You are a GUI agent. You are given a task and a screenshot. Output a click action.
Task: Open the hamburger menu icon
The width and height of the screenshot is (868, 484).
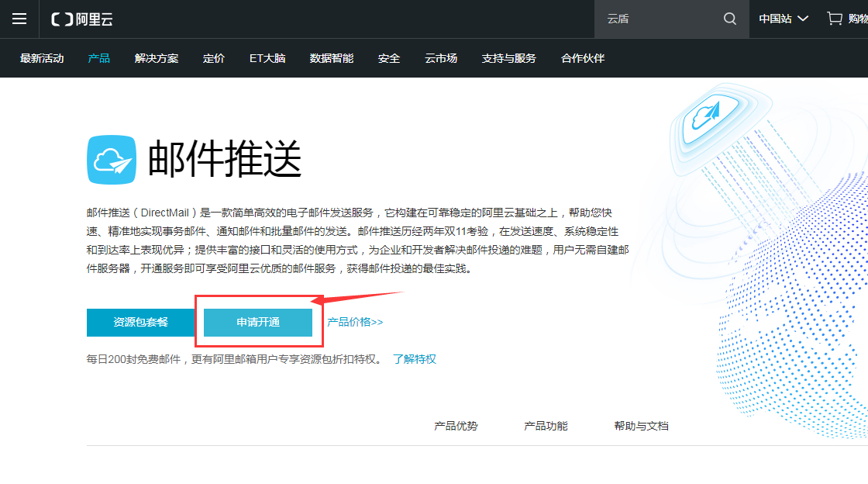(19, 19)
